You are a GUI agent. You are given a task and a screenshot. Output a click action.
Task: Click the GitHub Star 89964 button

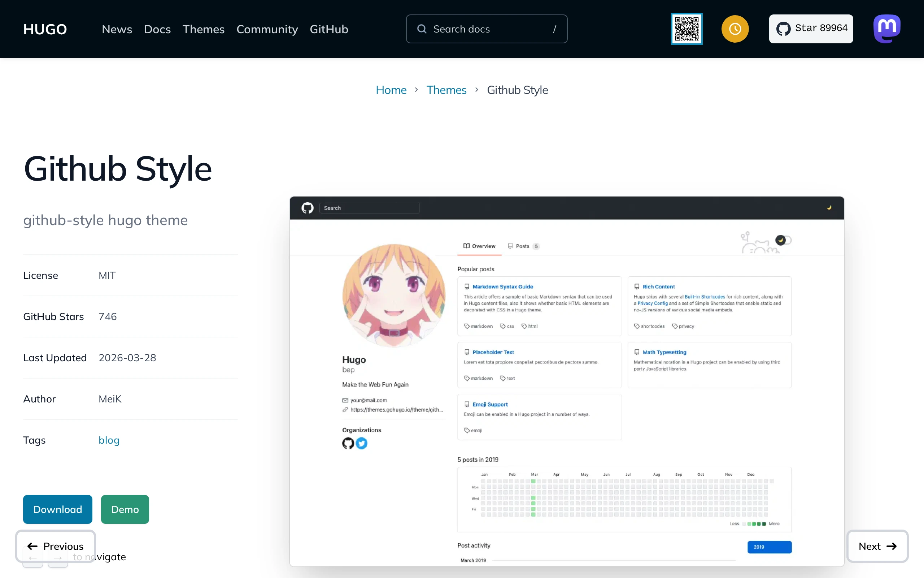pyautogui.click(x=811, y=29)
